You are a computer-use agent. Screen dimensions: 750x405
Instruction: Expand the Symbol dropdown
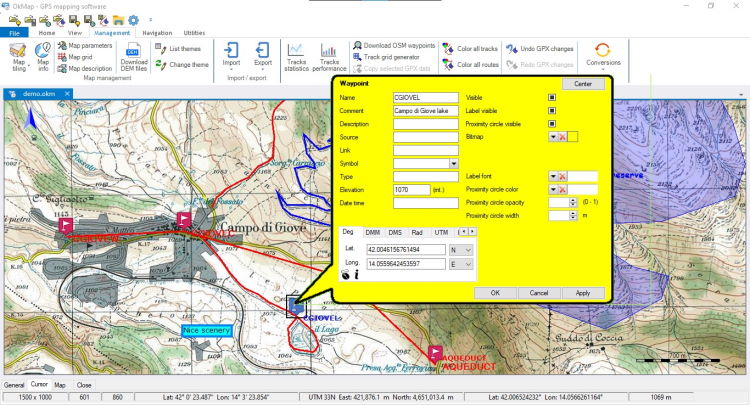(x=453, y=163)
